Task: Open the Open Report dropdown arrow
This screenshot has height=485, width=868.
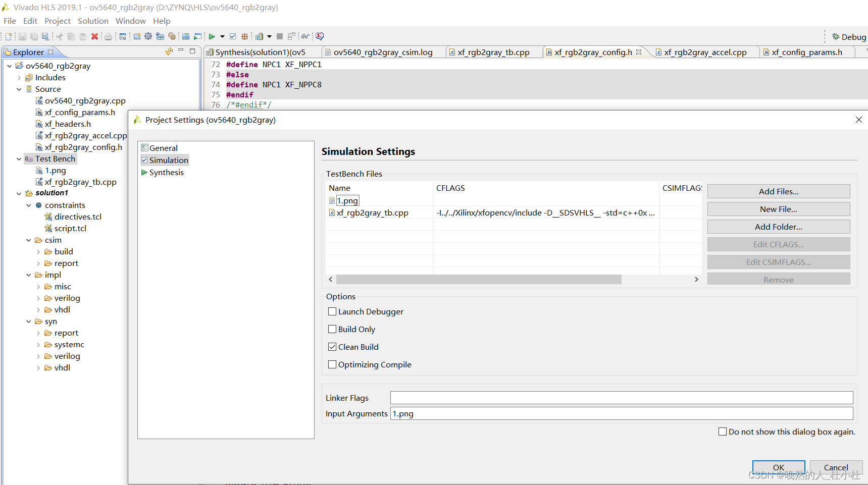Action: (269, 36)
